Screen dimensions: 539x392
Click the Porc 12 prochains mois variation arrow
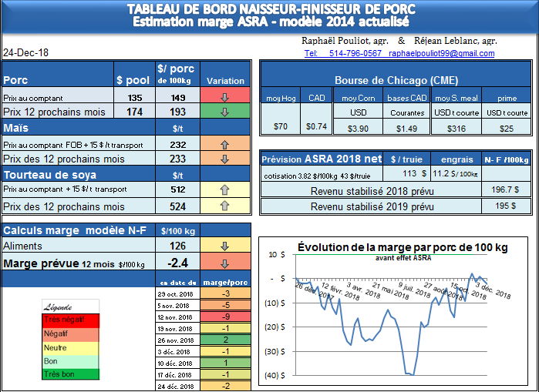(x=225, y=112)
